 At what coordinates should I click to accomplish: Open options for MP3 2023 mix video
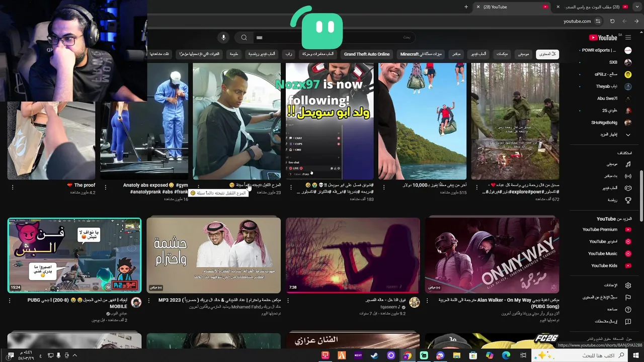point(149,302)
